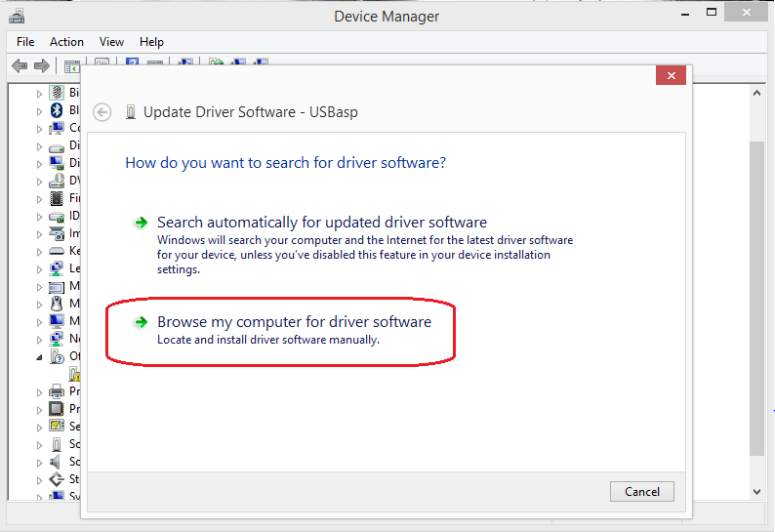Choose Search automatically for updated driver software
This screenshot has width=775, height=532.
321,223
